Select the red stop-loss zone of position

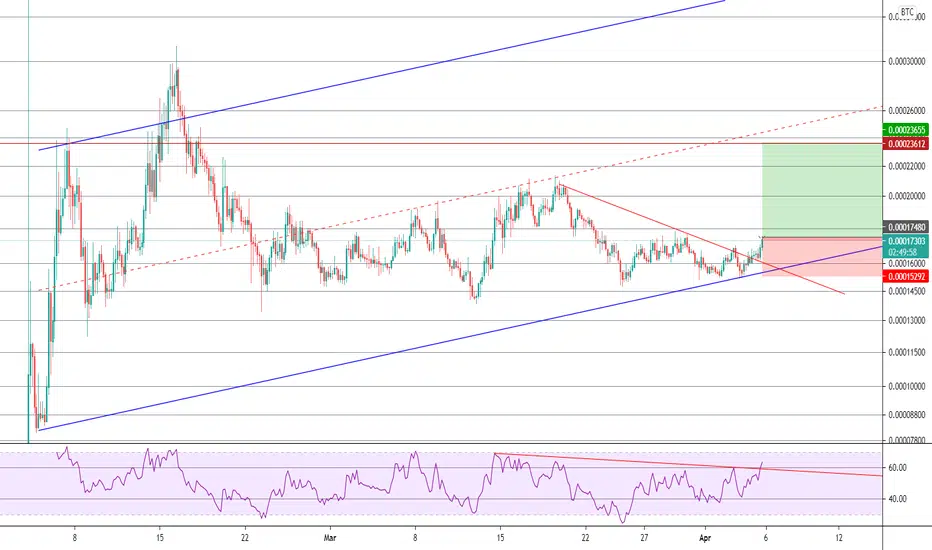(x=822, y=257)
